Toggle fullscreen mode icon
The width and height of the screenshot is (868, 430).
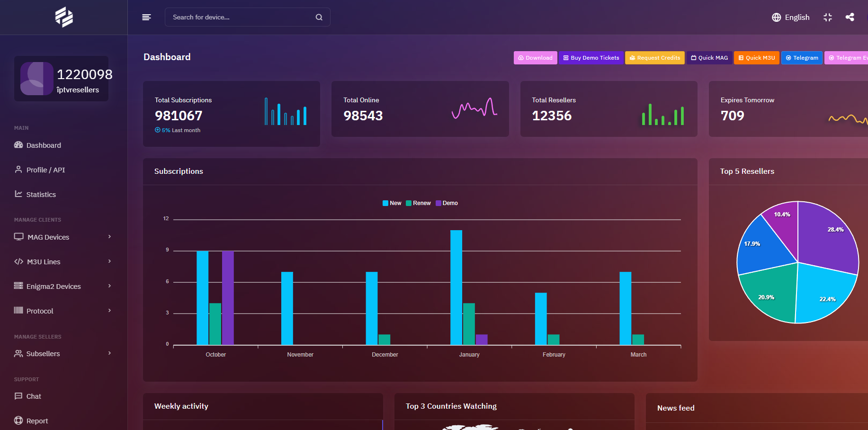(827, 17)
